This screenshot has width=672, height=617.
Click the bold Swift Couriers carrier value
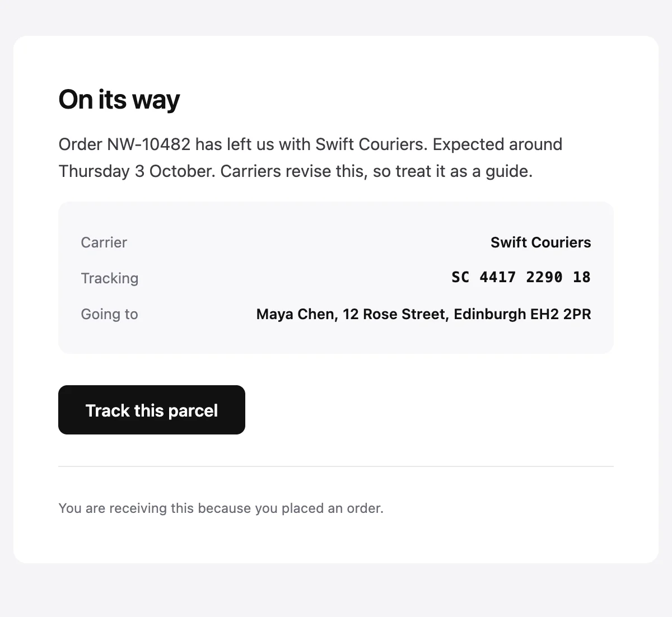click(x=541, y=242)
